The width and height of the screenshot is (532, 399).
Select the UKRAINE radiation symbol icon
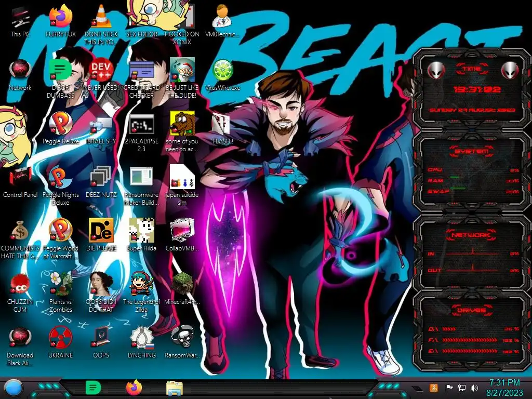coord(60,338)
